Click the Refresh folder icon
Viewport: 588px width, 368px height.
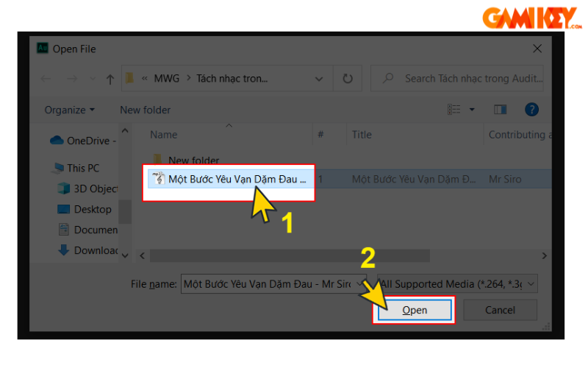click(348, 78)
